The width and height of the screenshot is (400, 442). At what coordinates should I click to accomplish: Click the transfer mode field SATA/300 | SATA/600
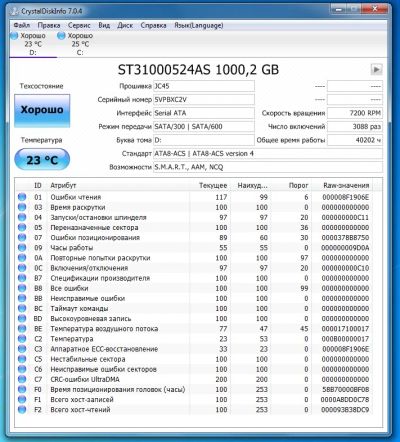coord(204,126)
